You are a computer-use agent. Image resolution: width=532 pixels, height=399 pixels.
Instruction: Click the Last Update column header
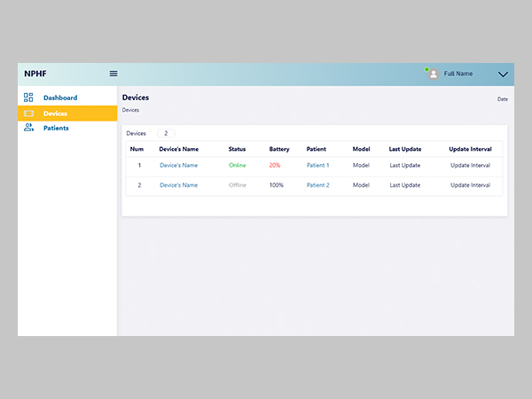(x=405, y=149)
